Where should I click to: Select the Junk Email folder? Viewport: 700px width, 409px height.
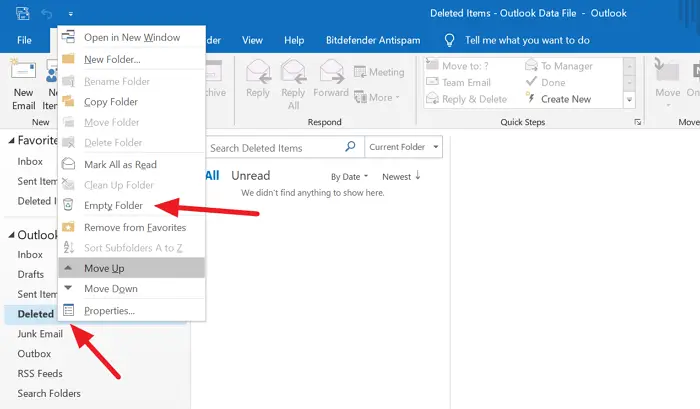(41, 333)
